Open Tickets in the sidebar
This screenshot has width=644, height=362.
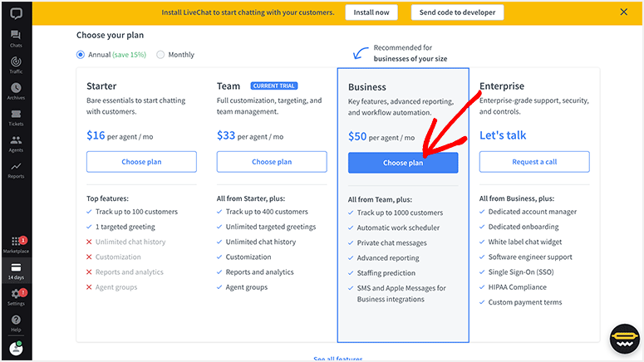[16, 117]
